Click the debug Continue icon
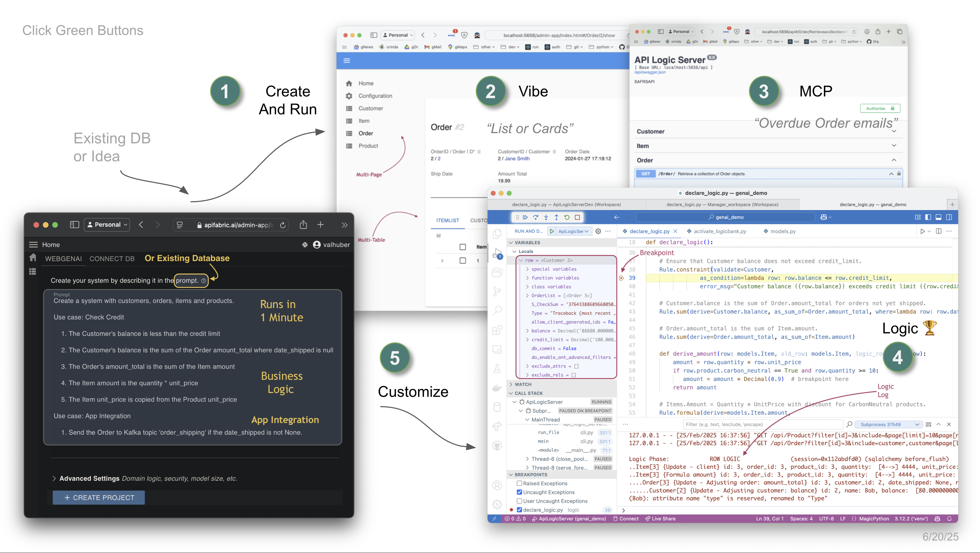 coord(525,217)
